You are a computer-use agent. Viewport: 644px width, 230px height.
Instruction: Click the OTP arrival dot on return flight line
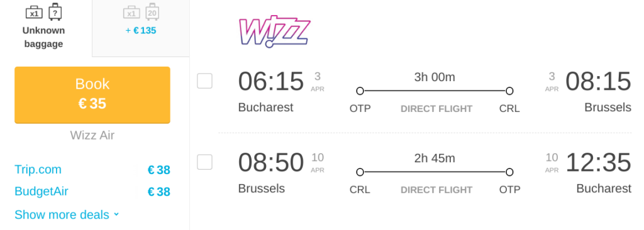[x=509, y=172]
